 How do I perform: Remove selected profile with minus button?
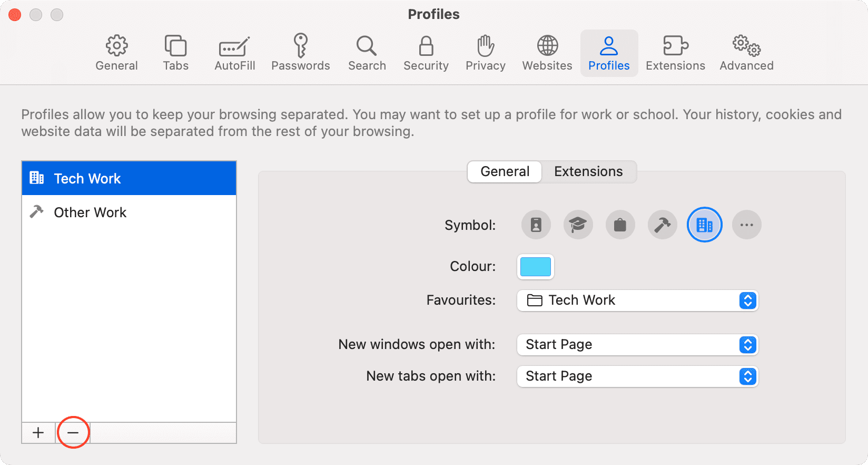pos(73,433)
